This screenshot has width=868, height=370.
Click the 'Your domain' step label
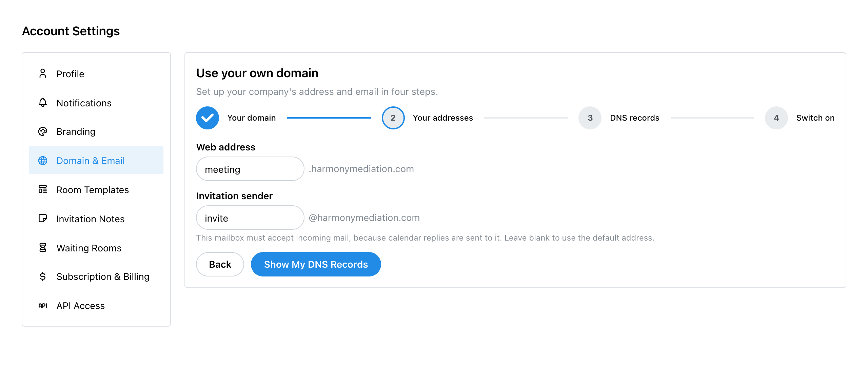252,118
